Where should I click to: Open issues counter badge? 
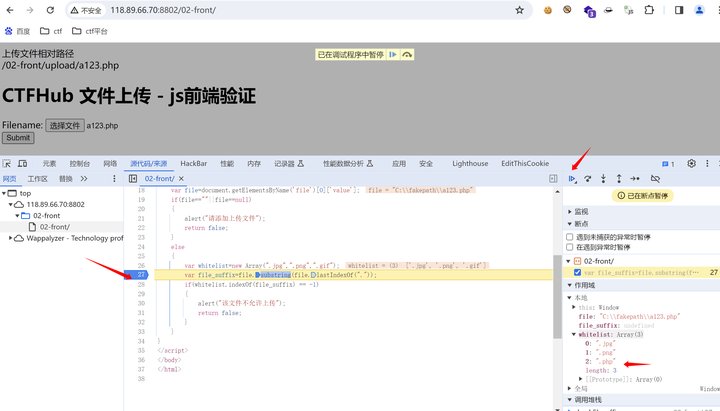[668, 164]
